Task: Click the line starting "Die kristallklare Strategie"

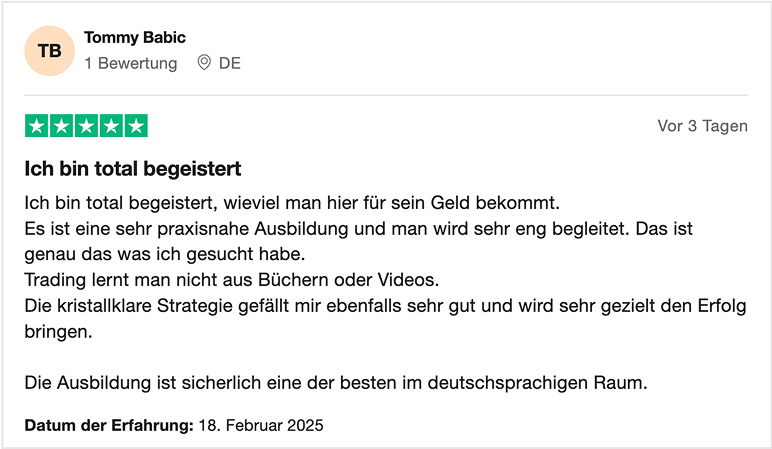Action: point(385,306)
